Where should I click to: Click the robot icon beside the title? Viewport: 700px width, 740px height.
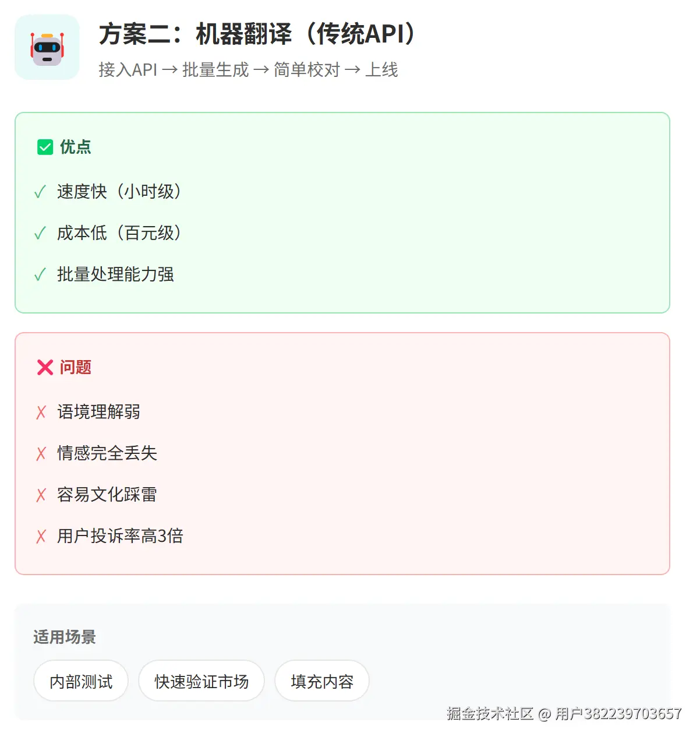coord(47,47)
